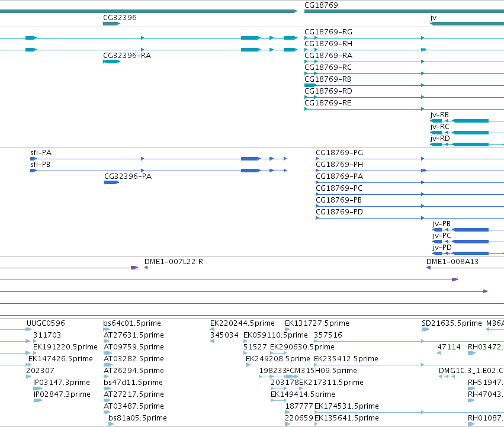This screenshot has height=427, width=504.
Task: Select protein CG18769-PA
Action: click(339, 176)
